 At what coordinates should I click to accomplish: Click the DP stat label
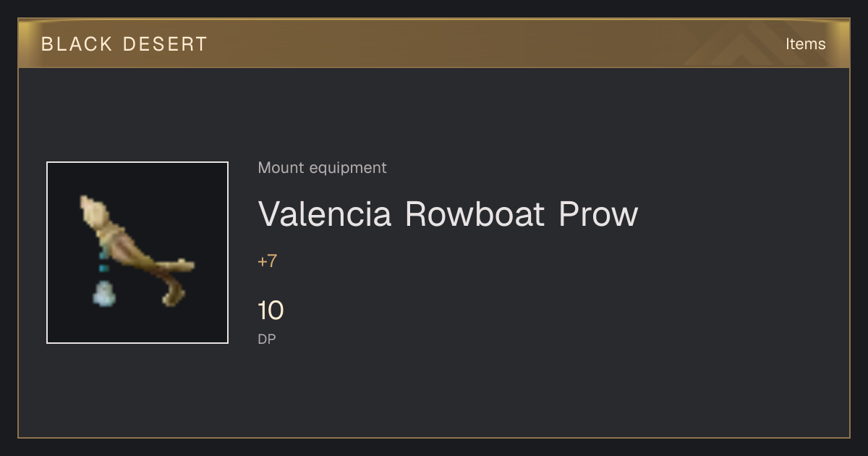pyautogui.click(x=266, y=339)
